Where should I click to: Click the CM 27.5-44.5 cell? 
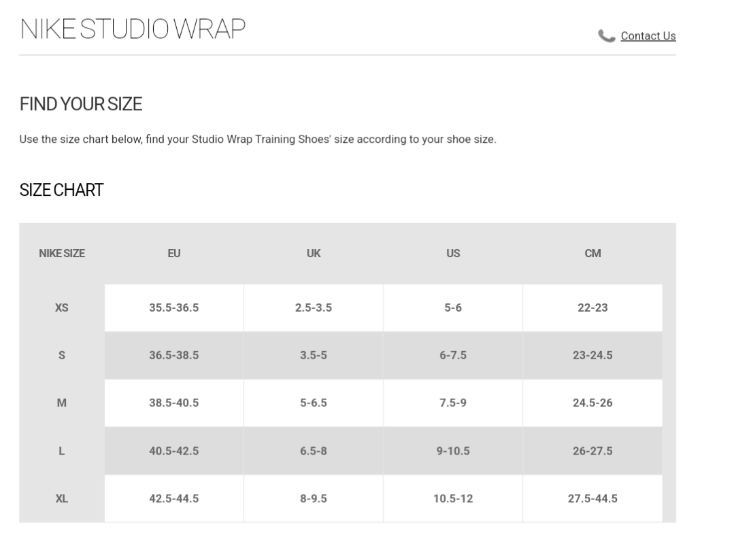(x=593, y=498)
